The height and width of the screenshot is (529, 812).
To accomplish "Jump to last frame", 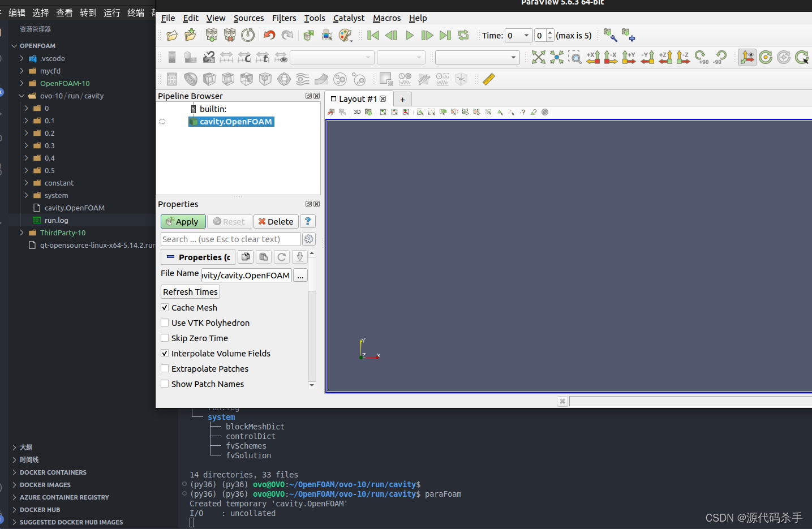I will 445,36.
